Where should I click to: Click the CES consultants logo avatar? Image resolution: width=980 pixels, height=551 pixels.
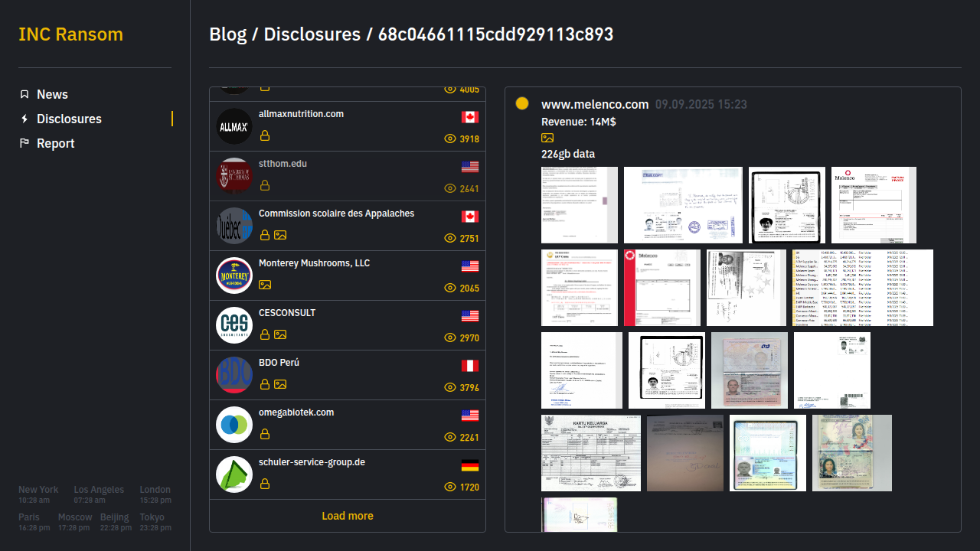click(234, 325)
